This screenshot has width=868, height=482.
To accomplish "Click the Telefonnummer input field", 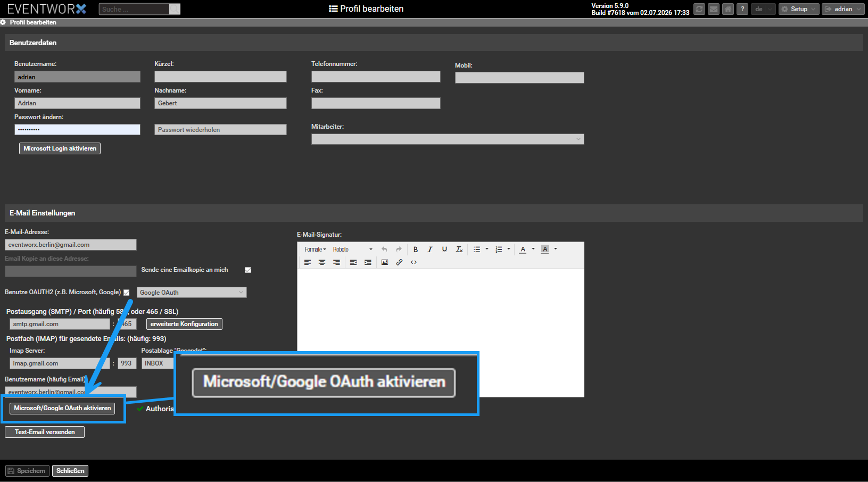I will (x=376, y=77).
